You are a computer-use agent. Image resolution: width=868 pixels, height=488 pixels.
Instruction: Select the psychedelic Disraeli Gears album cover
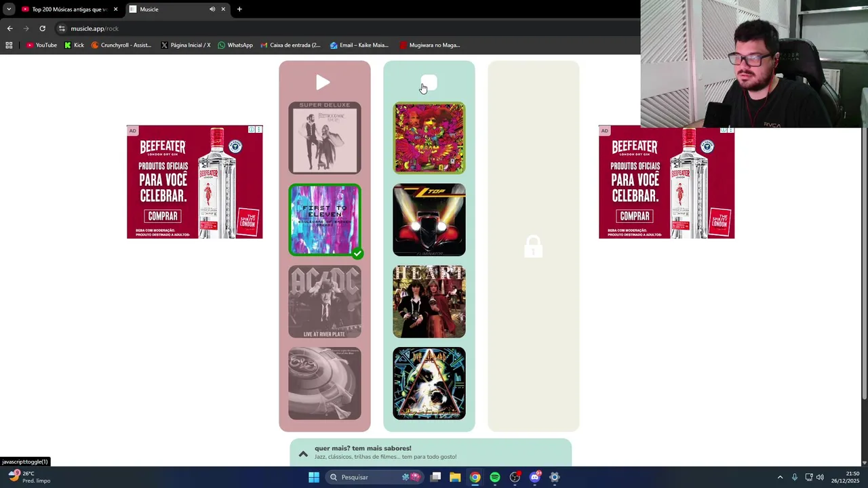pos(429,138)
